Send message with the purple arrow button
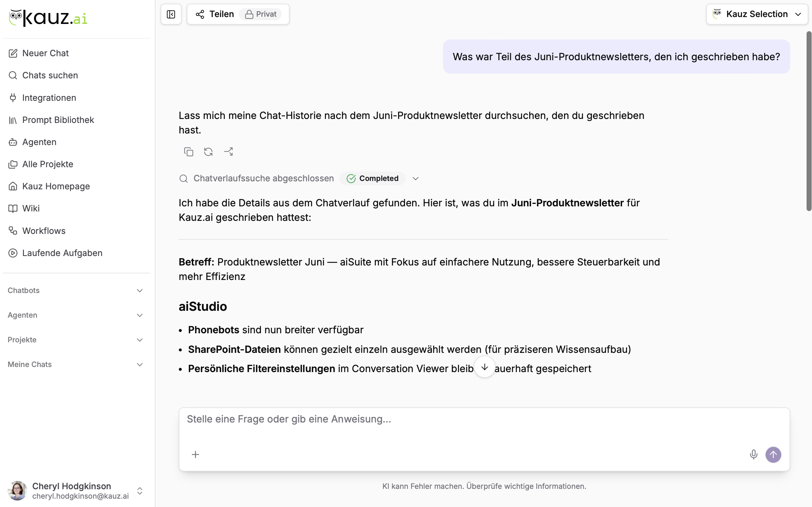812x507 pixels. [x=773, y=454]
